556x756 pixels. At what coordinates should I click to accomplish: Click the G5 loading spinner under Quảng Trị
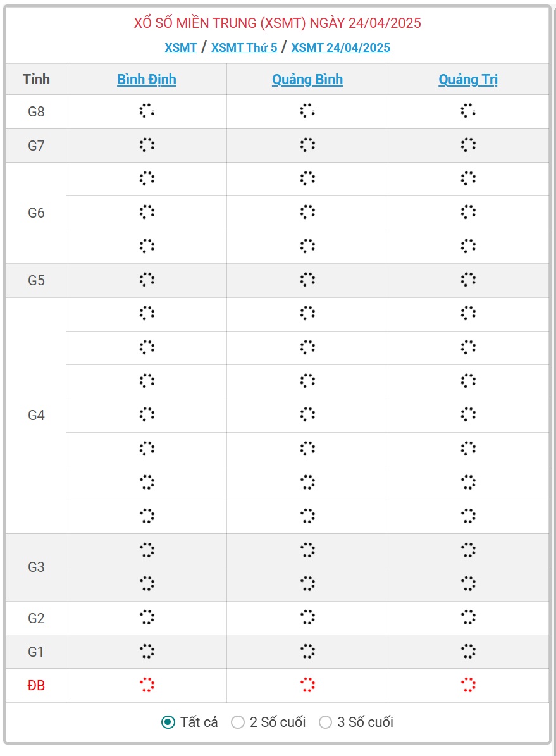[x=467, y=280]
